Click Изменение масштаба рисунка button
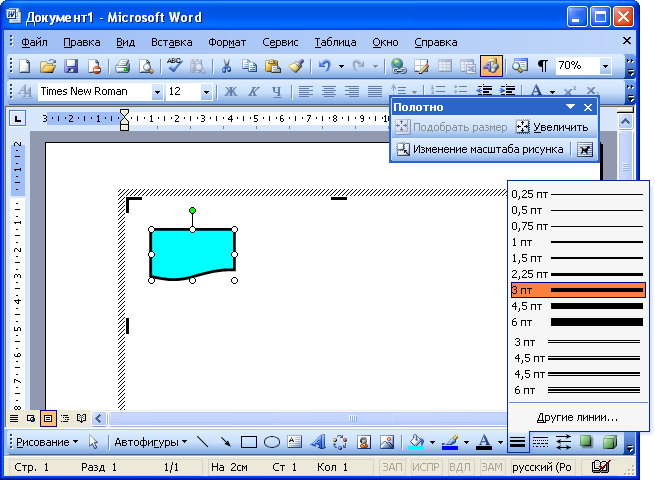The height and width of the screenshot is (480, 655). [480, 149]
